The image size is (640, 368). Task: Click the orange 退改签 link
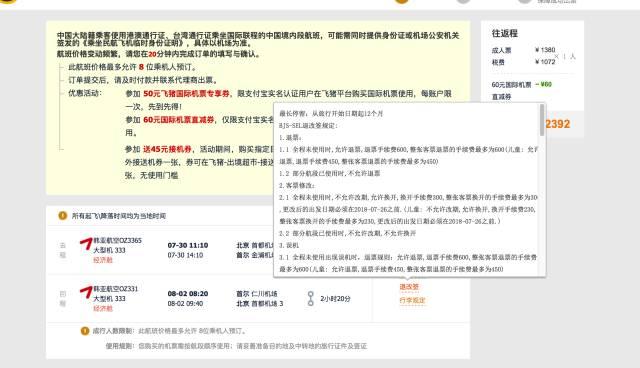click(x=409, y=287)
